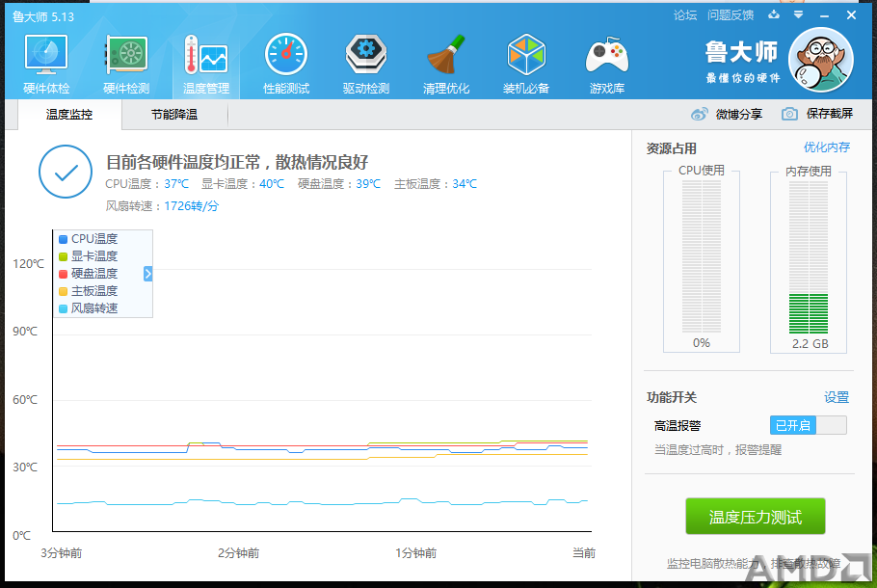The image size is (877, 588).
Task: Click 主板温度 34℃ value
Action: [465, 184]
